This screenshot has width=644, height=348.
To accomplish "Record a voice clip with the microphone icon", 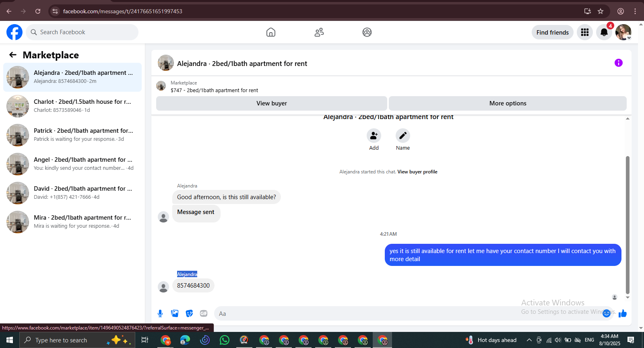I will pyautogui.click(x=160, y=313).
